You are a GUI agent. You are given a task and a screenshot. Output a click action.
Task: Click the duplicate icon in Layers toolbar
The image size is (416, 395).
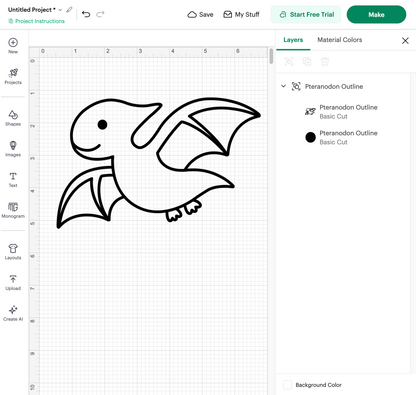[307, 61]
